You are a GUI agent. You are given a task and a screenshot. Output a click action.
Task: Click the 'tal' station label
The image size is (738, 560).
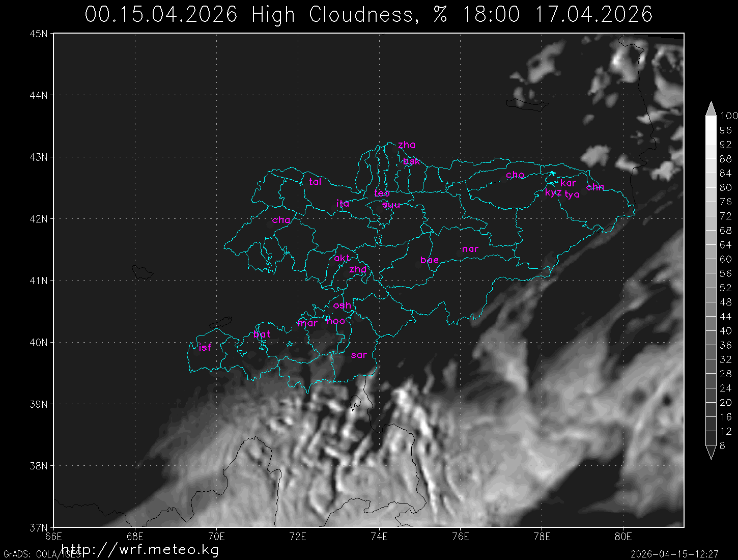[x=315, y=182]
